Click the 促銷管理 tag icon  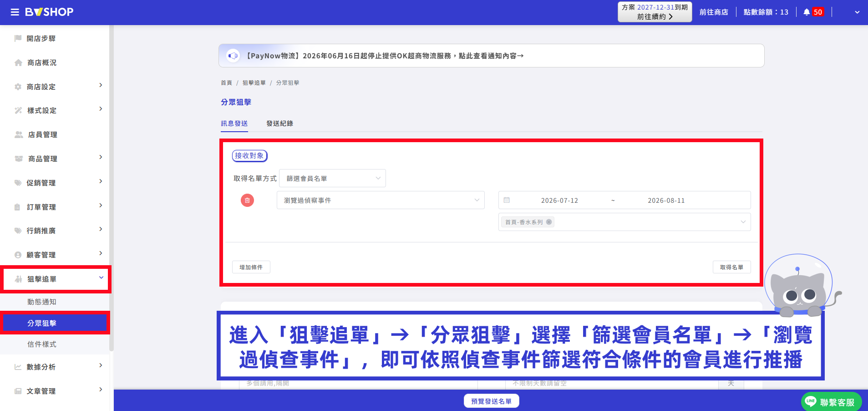18,183
